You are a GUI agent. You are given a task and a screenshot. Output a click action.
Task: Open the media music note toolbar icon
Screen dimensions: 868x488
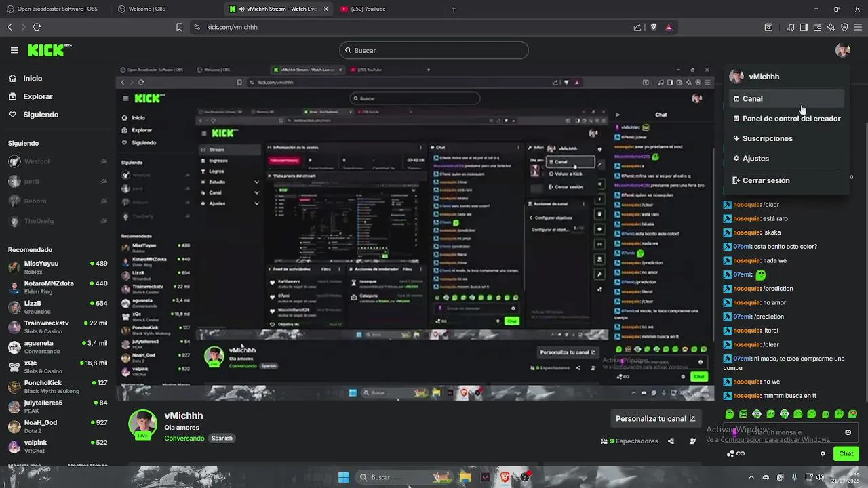coord(791,27)
